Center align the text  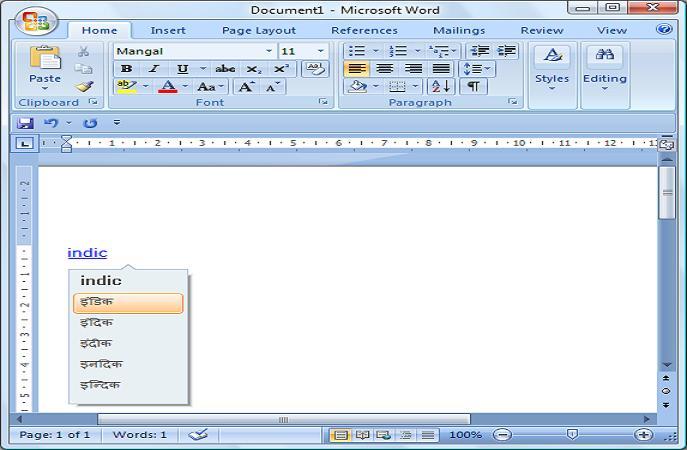click(x=384, y=69)
